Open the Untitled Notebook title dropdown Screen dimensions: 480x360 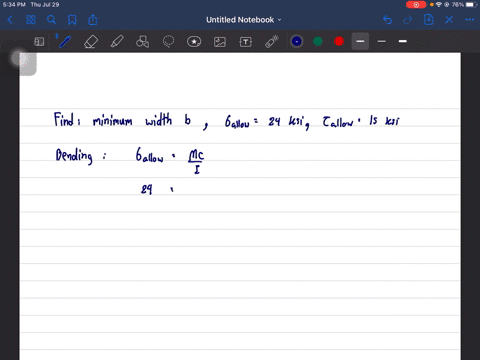[244, 20]
